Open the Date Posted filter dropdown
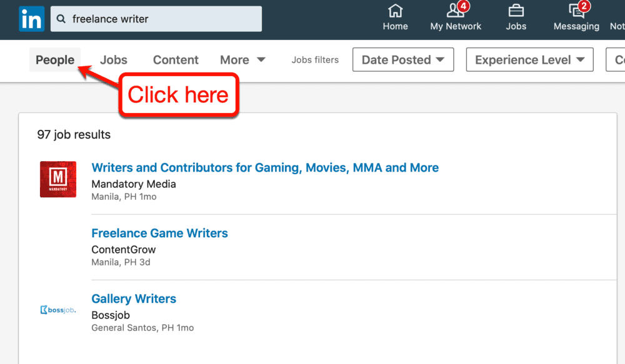Viewport: 625px width, 364px height. 402,59
